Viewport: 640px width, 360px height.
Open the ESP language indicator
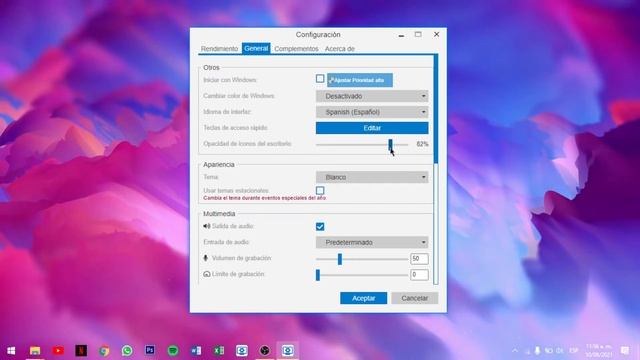click(x=573, y=351)
